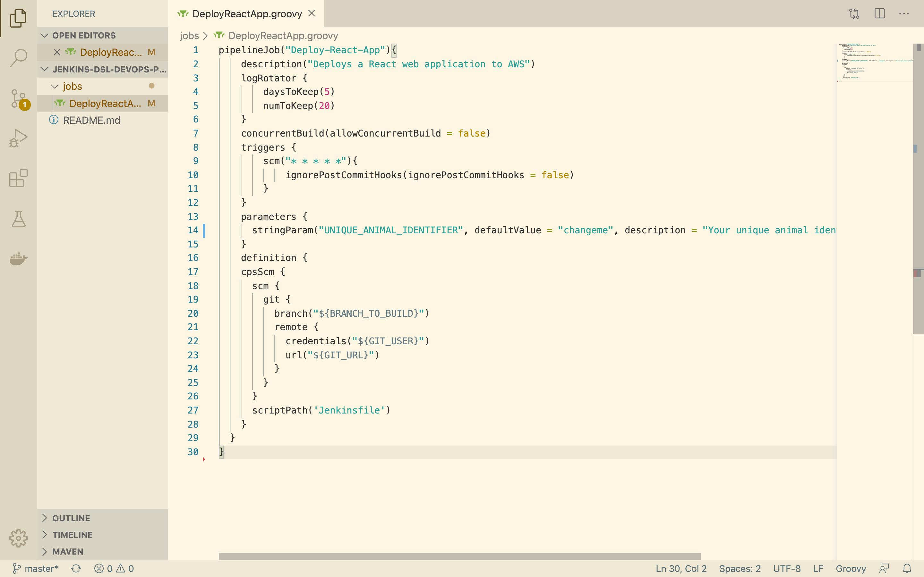Open the Manage settings gear
924x577 pixels.
[x=18, y=538]
